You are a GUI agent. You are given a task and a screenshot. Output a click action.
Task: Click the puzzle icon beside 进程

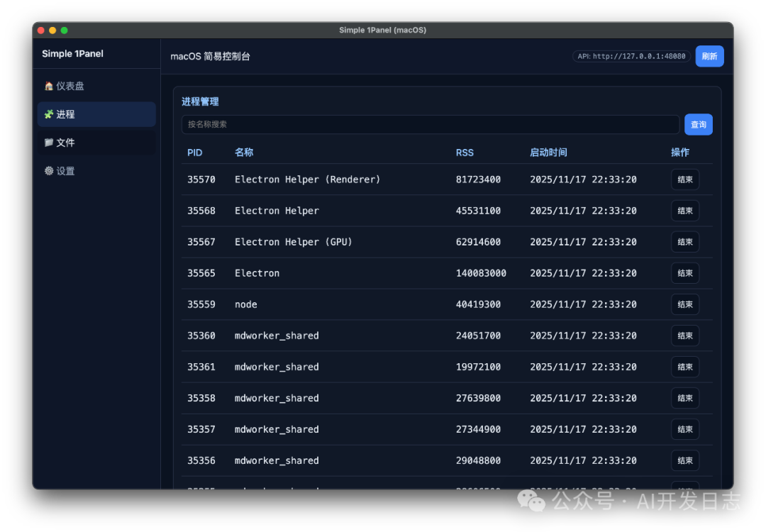click(x=48, y=114)
